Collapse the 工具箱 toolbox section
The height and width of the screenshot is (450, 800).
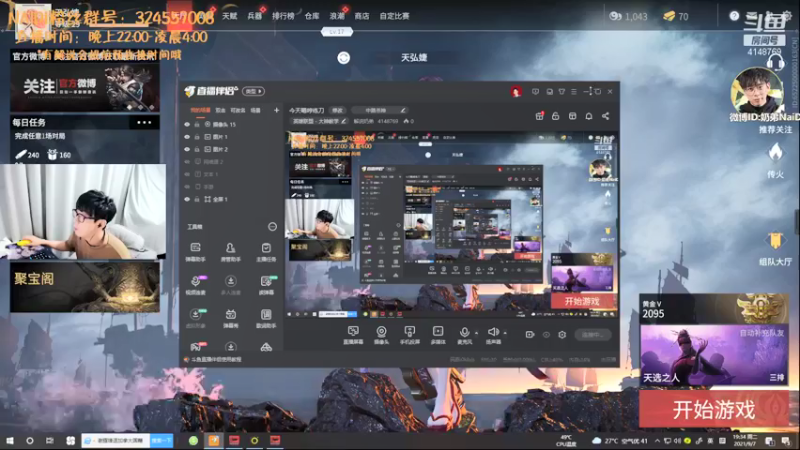[x=272, y=227]
